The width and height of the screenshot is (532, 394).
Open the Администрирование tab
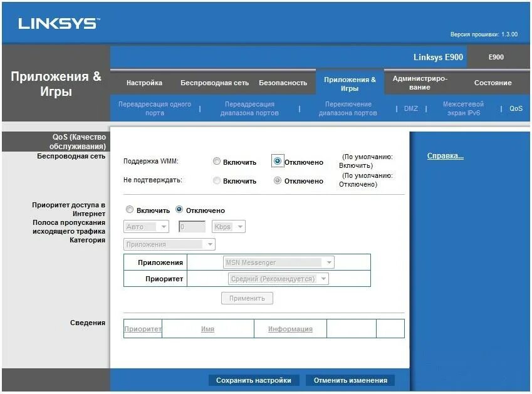(420, 83)
